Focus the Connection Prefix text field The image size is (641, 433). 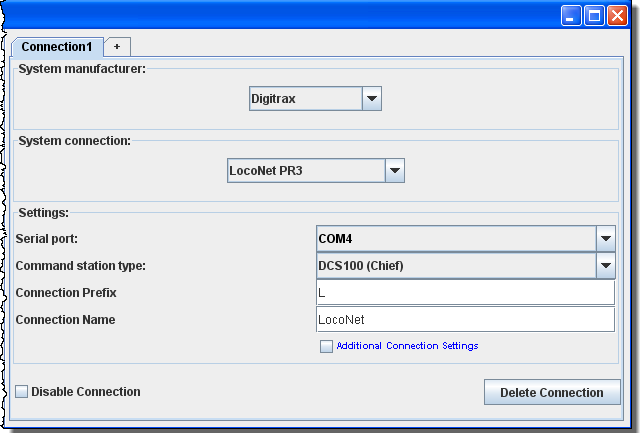point(464,292)
